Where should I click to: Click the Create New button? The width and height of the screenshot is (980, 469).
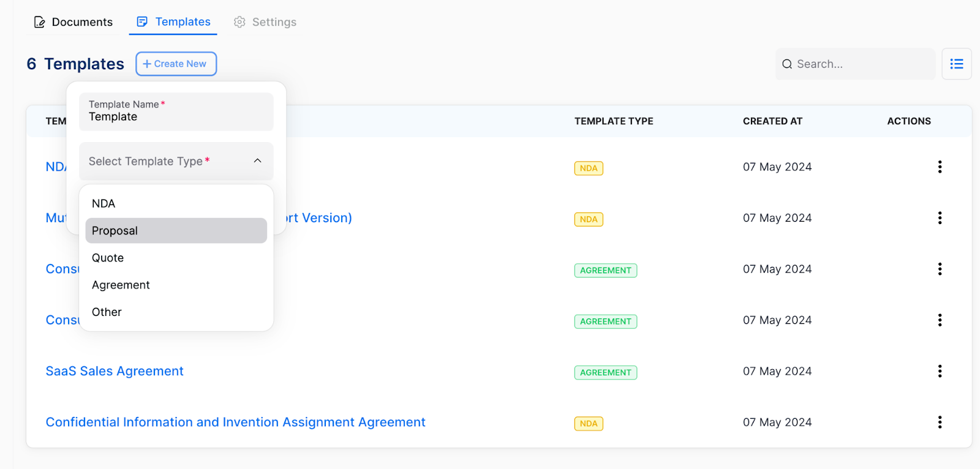point(176,64)
